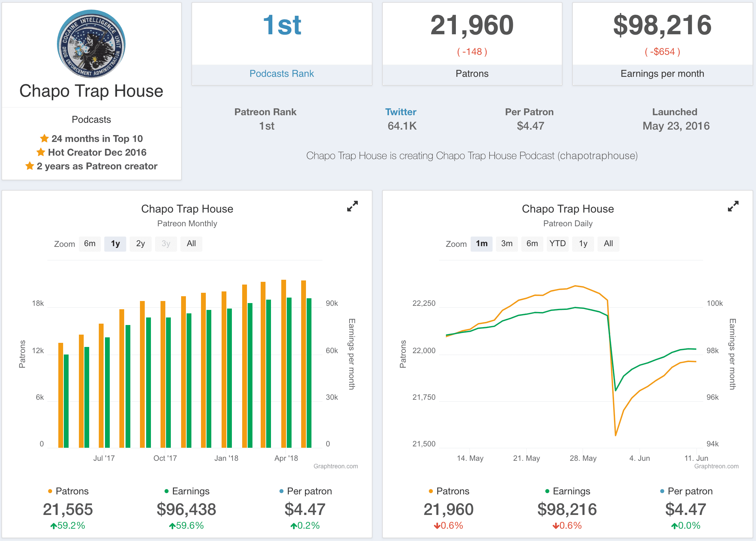Toggle Patrons series in monthly chart legend
The image size is (756, 541).
[x=72, y=491]
